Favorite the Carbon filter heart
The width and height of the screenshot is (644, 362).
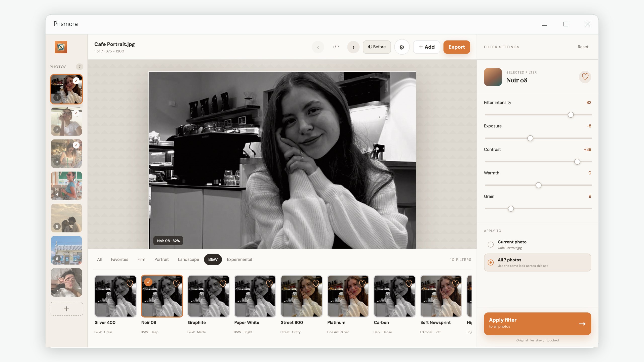click(x=409, y=284)
